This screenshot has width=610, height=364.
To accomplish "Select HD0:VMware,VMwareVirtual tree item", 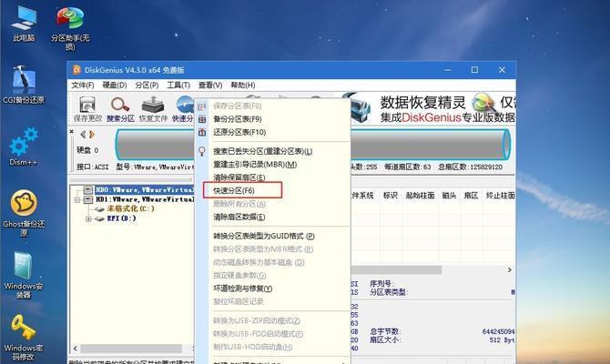I will pyautogui.click(x=145, y=190).
